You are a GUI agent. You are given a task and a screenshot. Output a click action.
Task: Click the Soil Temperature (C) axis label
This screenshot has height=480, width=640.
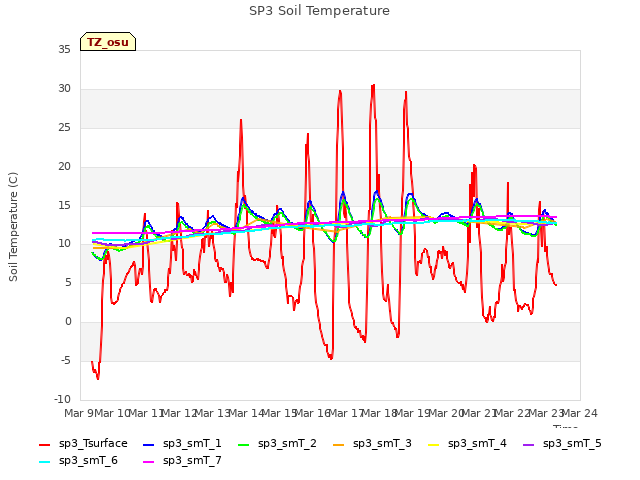(x=13, y=227)
